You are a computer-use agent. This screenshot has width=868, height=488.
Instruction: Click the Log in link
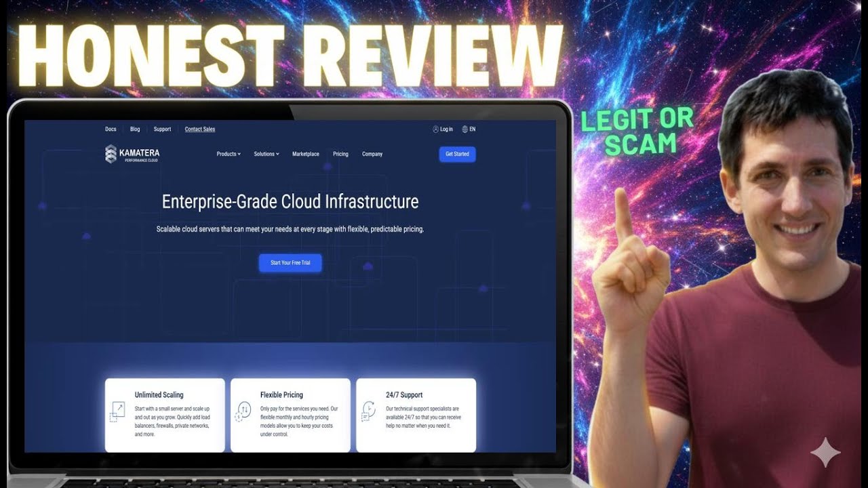[443, 129]
